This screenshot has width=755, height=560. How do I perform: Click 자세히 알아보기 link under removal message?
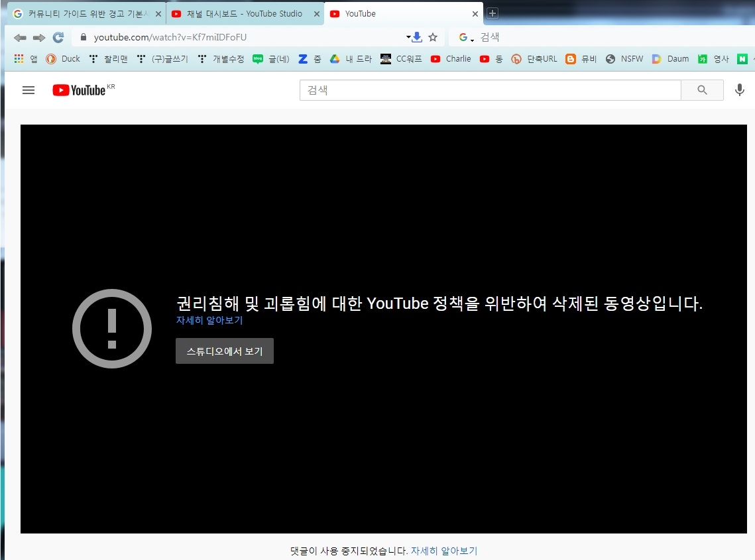point(209,320)
